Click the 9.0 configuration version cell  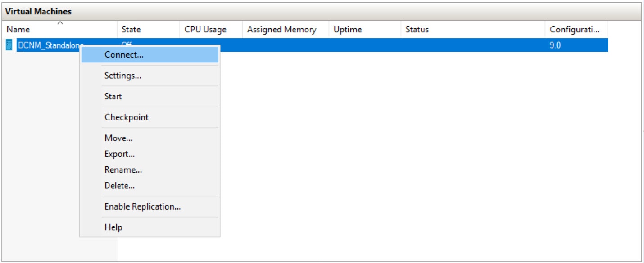point(555,45)
